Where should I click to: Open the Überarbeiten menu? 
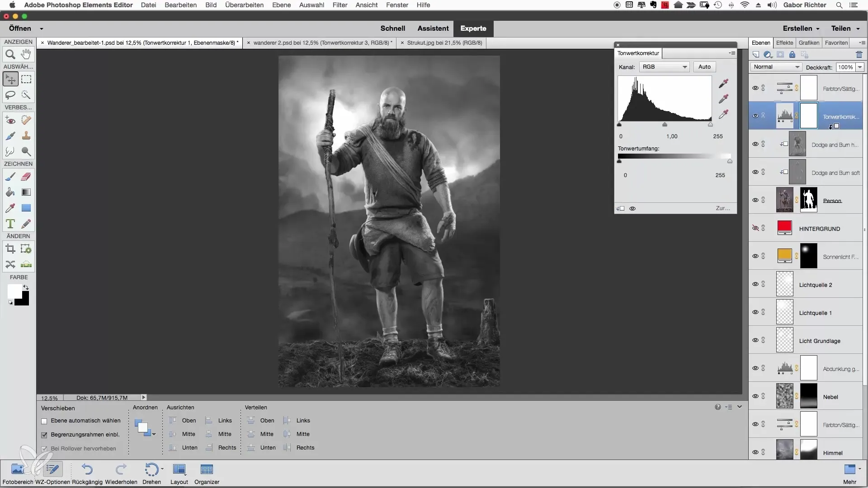pyautogui.click(x=244, y=5)
